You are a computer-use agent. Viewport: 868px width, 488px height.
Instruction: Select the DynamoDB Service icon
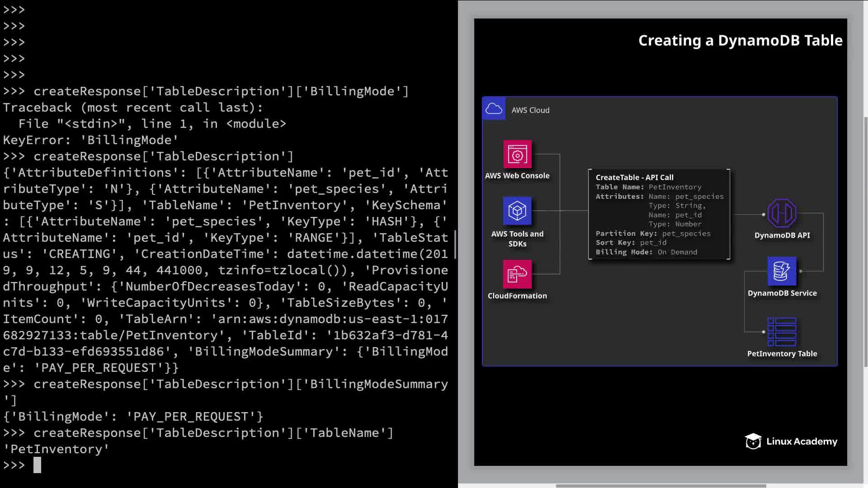click(x=782, y=271)
